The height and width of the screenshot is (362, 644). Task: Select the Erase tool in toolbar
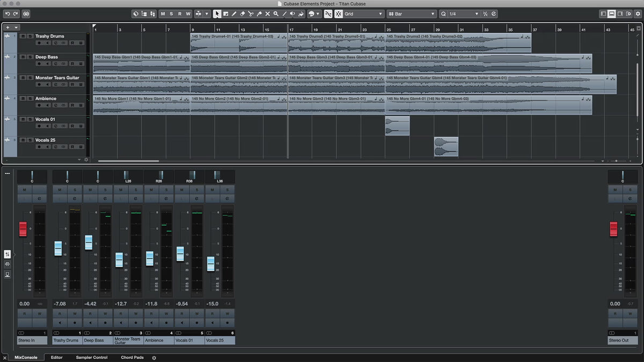coord(242,14)
